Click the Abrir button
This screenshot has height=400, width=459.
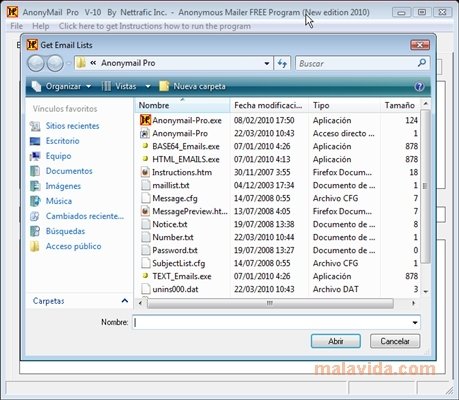click(336, 341)
